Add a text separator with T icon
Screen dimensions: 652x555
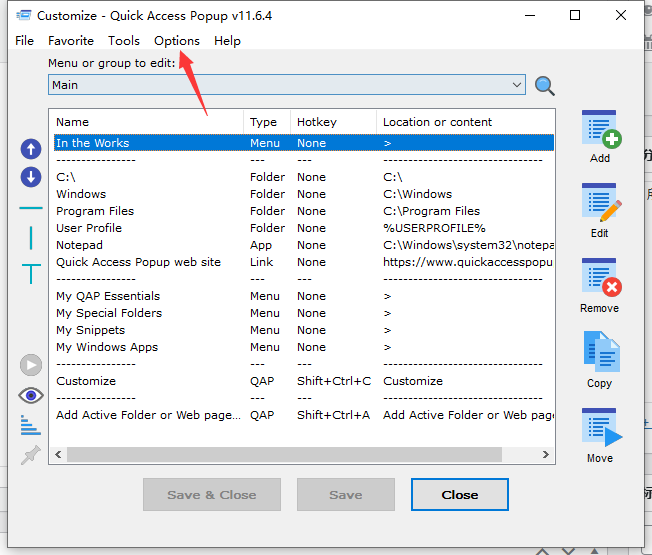31,274
